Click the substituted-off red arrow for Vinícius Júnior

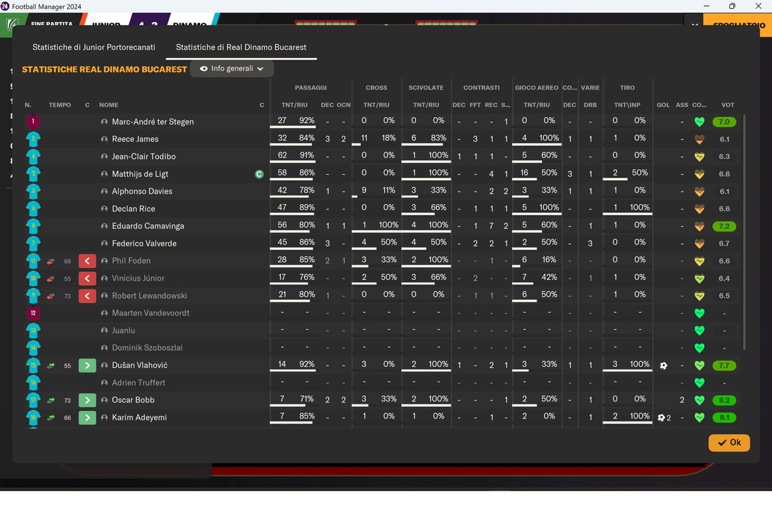tap(87, 279)
